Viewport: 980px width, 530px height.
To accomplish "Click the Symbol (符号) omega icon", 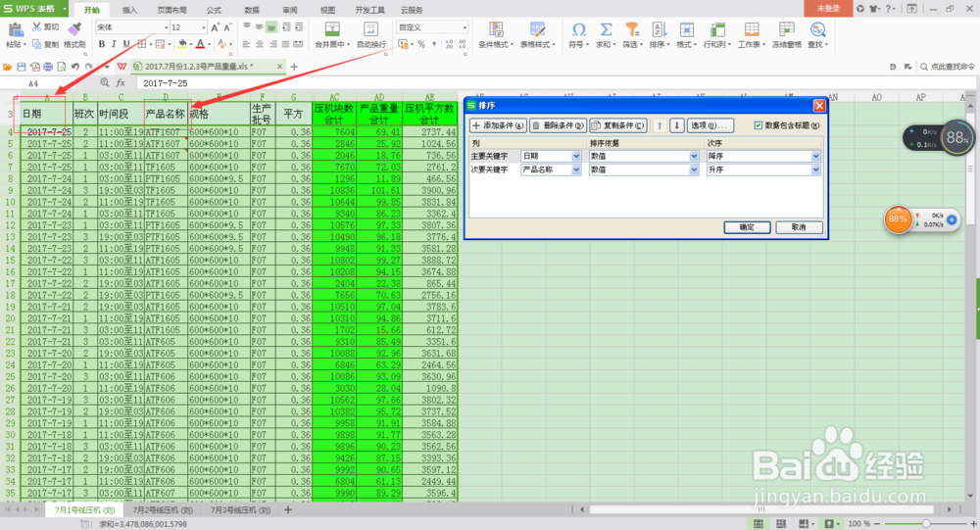I will 579,29.
